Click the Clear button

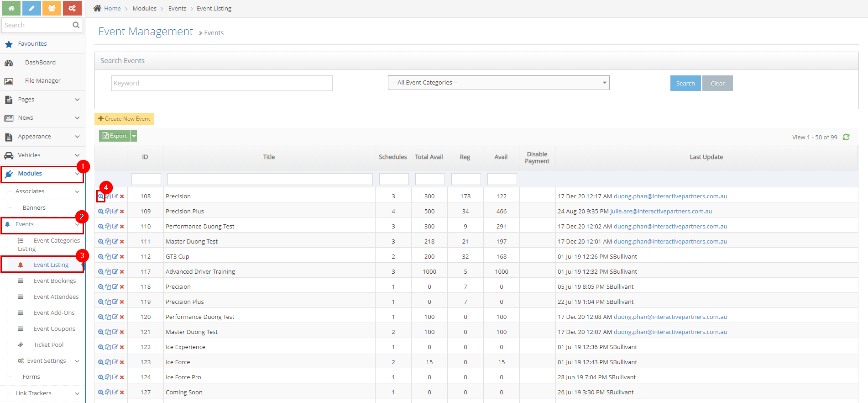pos(717,83)
